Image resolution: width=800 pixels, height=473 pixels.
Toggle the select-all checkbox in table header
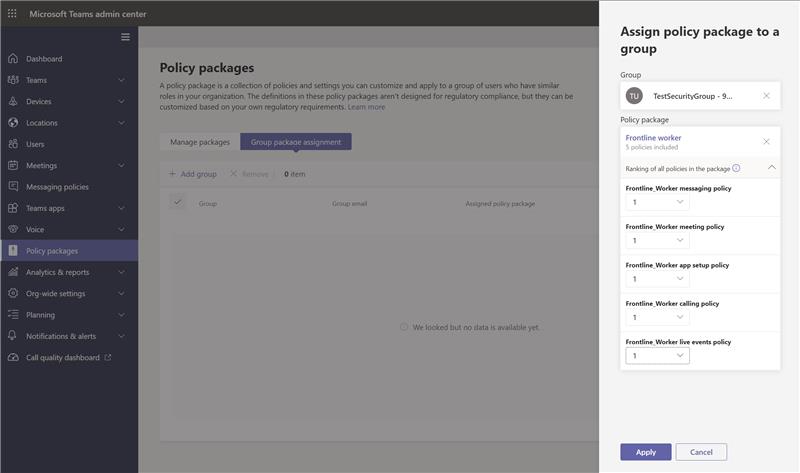click(178, 203)
